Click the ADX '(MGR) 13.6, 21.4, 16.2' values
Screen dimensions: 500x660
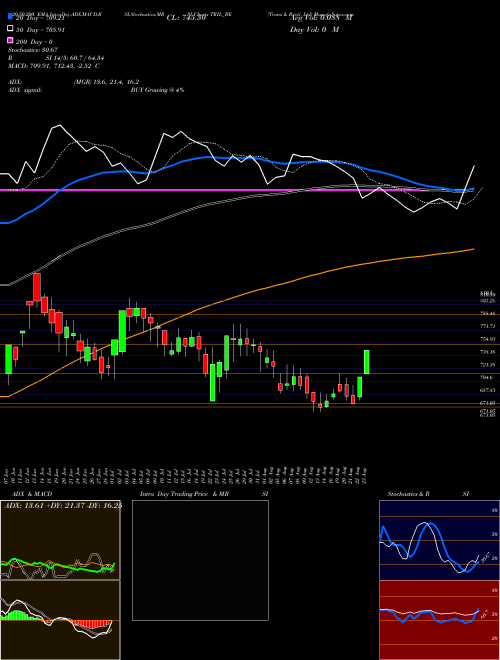(x=106, y=82)
